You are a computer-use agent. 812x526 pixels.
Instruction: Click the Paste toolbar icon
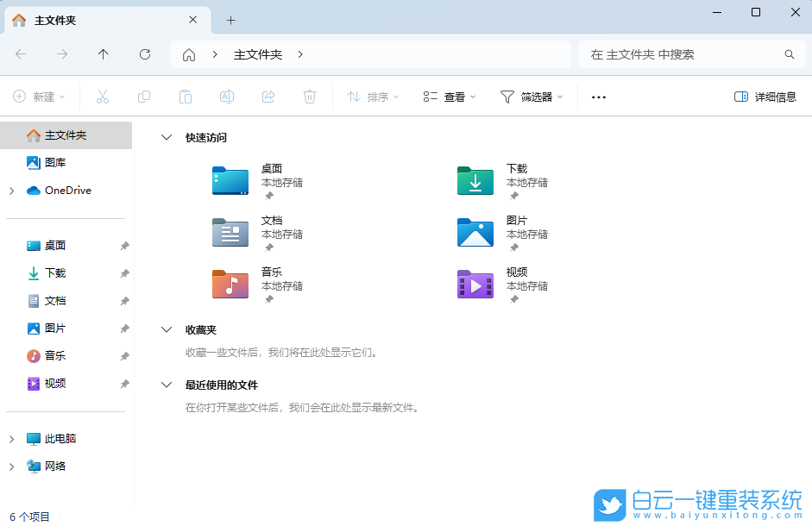click(186, 97)
